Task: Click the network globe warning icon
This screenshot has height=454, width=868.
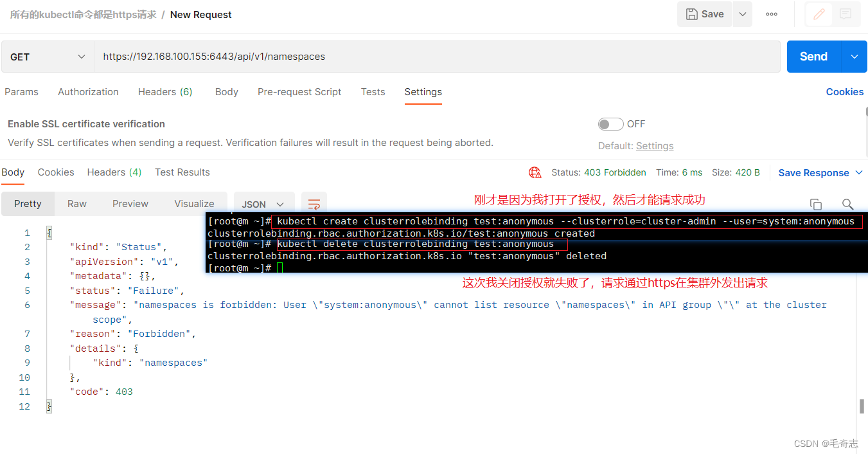Action: (535, 172)
